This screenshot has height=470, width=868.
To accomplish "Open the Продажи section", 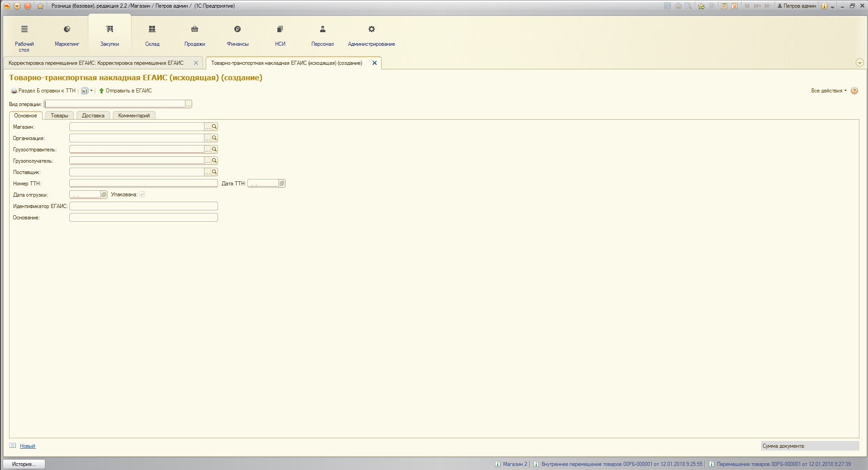I will (x=195, y=36).
